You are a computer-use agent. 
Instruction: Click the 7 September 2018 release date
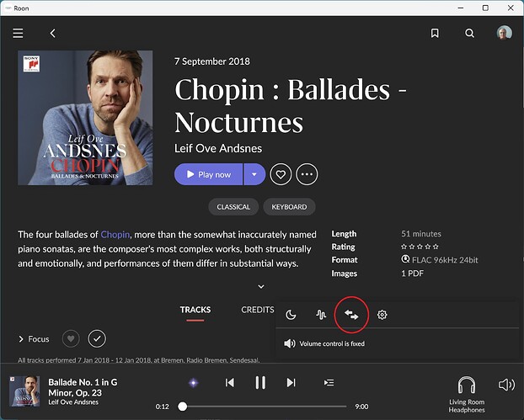coord(211,61)
